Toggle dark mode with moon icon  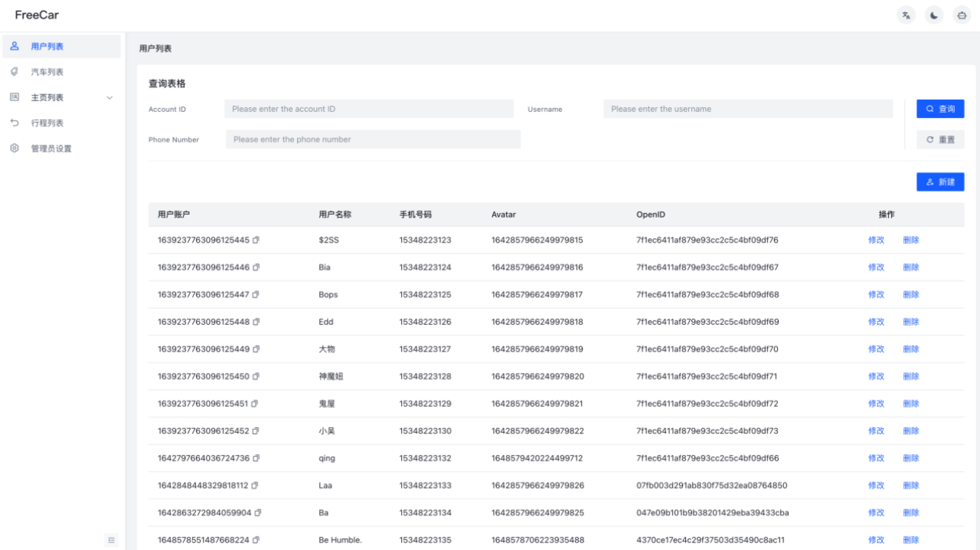tap(934, 15)
